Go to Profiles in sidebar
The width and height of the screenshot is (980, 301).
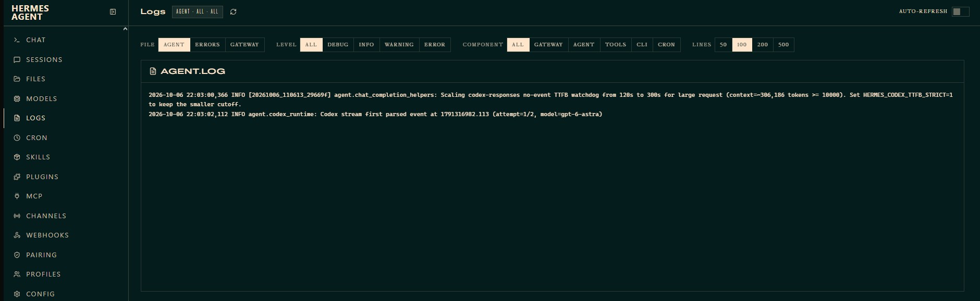pyautogui.click(x=66, y=274)
